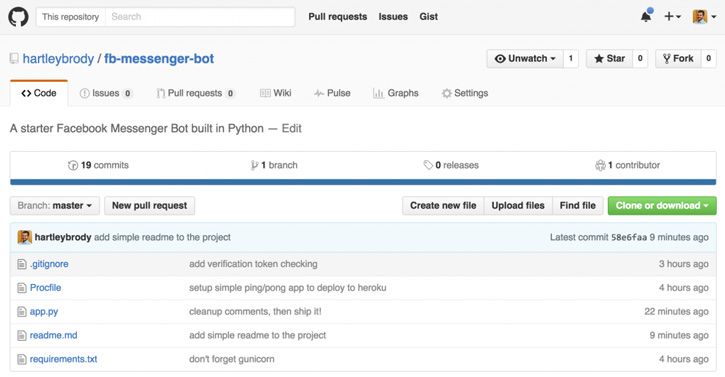725x377 pixels.
Task: Go to GitHub home via Octocat logo
Action: (x=18, y=17)
